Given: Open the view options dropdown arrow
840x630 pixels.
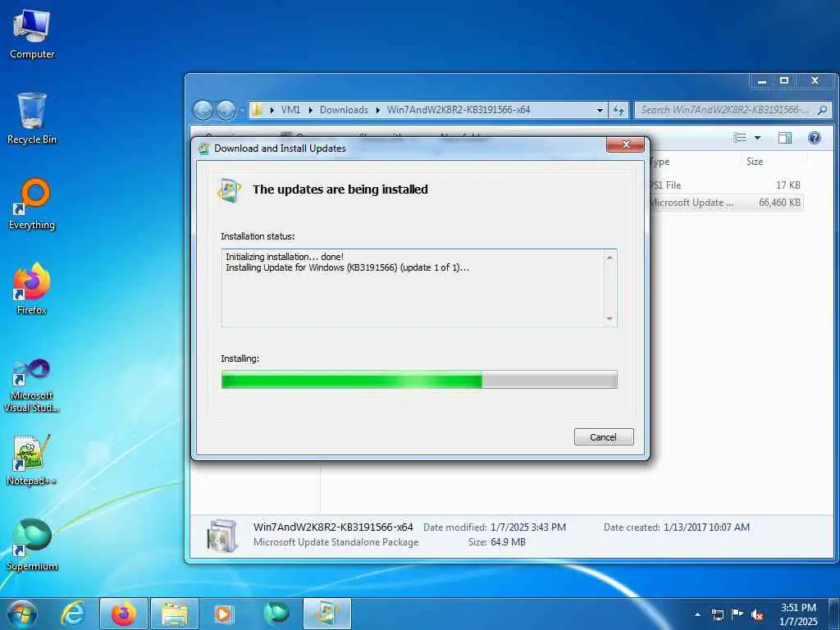Looking at the screenshot, I should click(x=757, y=138).
